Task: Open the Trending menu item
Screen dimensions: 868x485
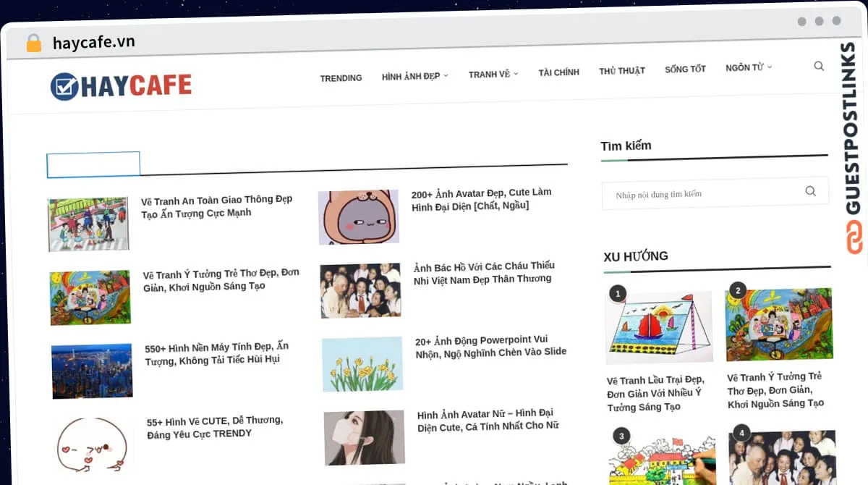Action: click(341, 78)
